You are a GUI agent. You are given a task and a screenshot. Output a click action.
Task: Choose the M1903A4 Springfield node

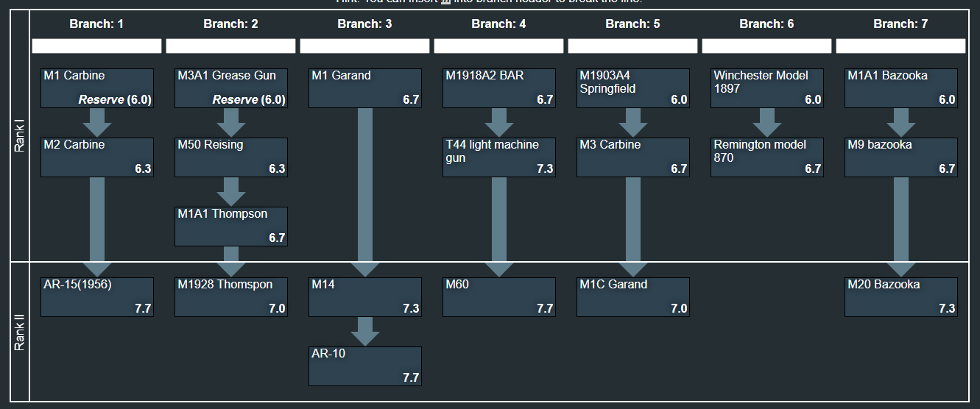click(633, 88)
